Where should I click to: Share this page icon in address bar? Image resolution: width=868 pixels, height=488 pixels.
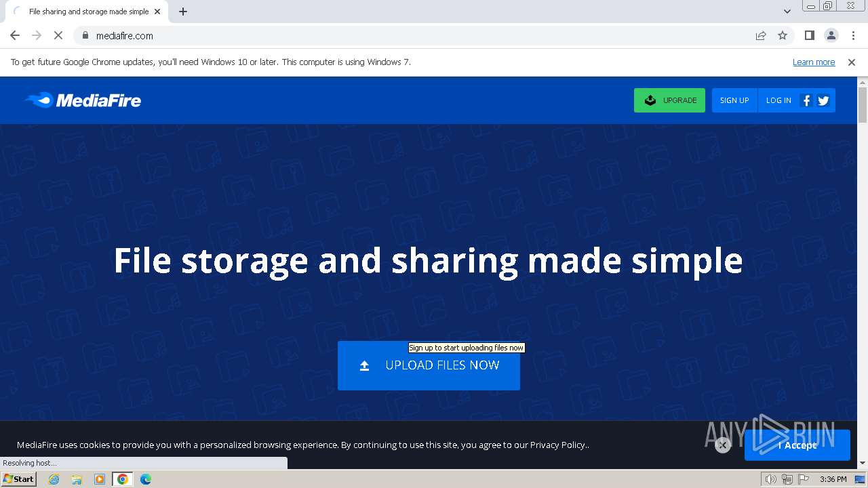[761, 35]
